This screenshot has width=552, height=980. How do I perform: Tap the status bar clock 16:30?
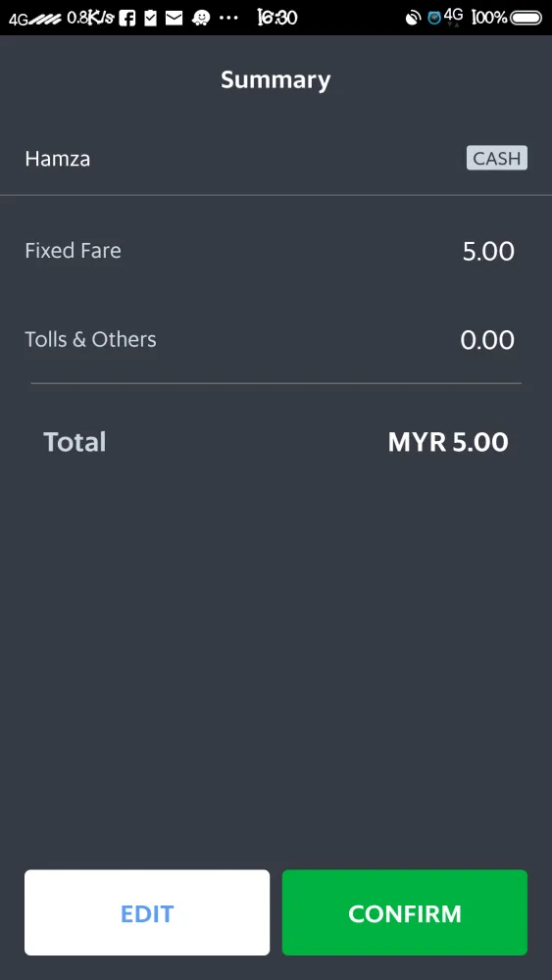(277, 18)
